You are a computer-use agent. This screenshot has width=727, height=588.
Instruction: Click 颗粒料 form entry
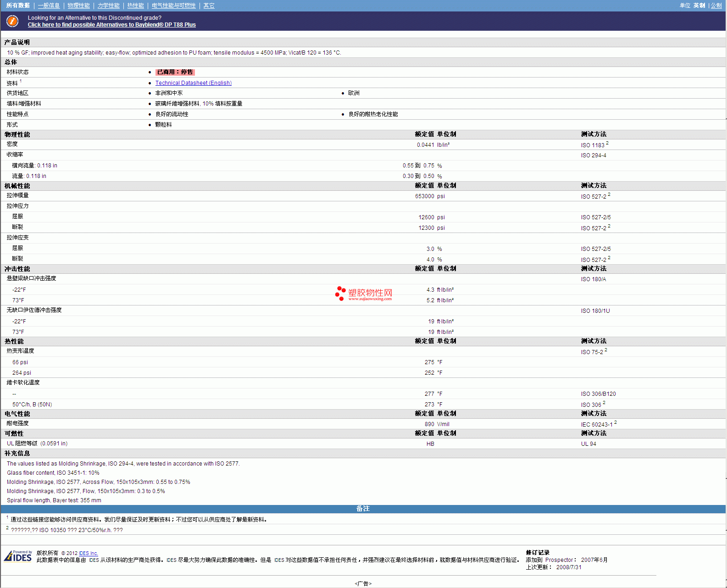pyautogui.click(x=163, y=125)
